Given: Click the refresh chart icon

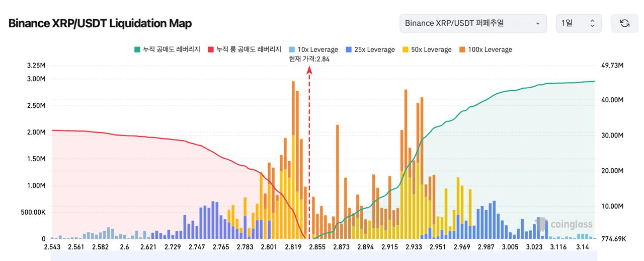Looking at the screenshot, I should point(624,23).
